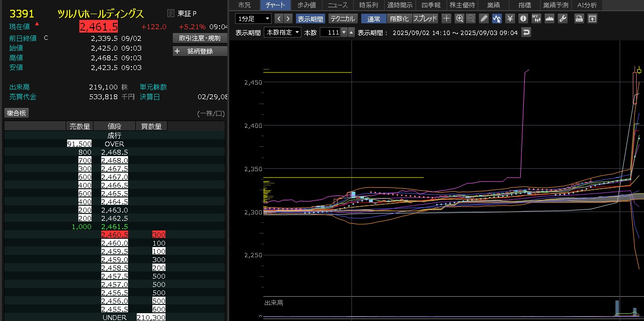Switch to the 四季報 tab
Viewport: 644px width, 321px height.
click(x=430, y=5)
